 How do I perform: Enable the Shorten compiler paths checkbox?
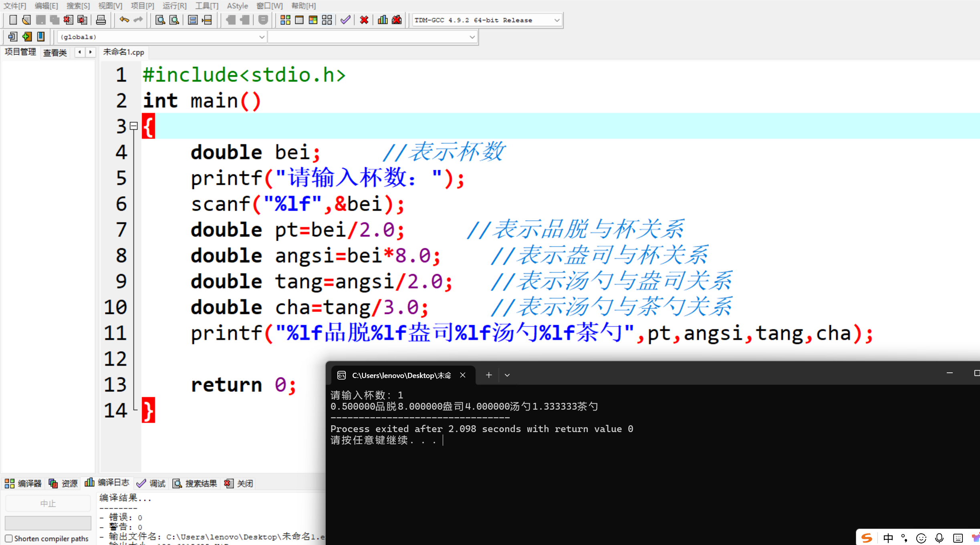click(x=9, y=539)
